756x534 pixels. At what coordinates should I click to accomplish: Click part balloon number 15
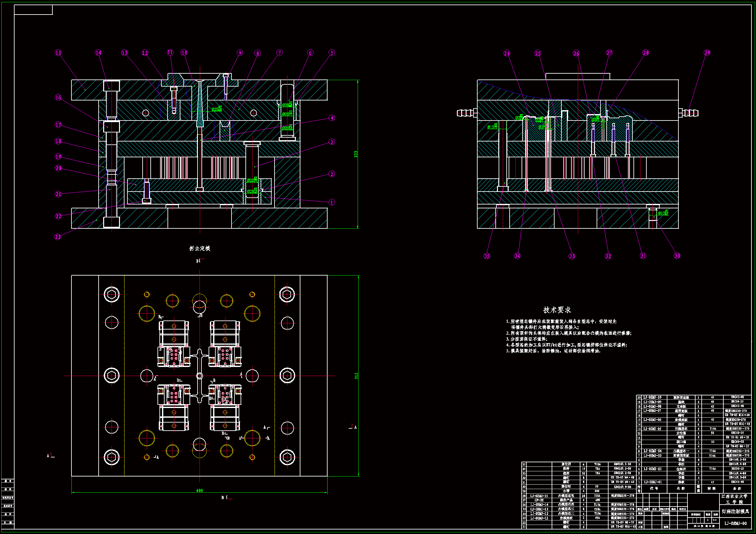pos(58,53)
